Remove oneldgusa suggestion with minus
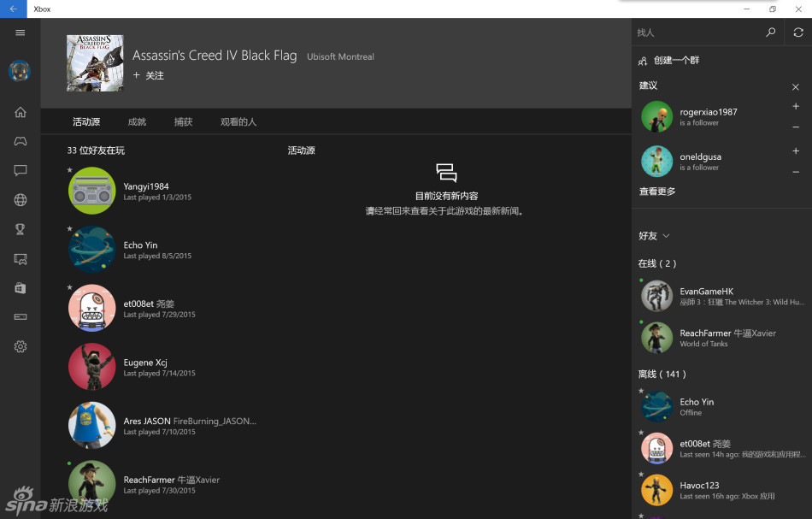The width and height of the screenshot is (812, 519). pyautogui.click(x=796, y=172)
